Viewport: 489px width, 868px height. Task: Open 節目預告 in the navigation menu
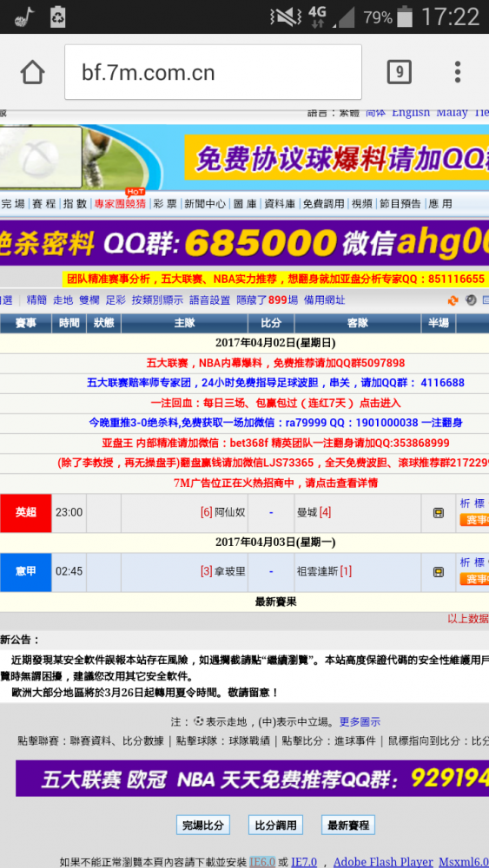400,204
